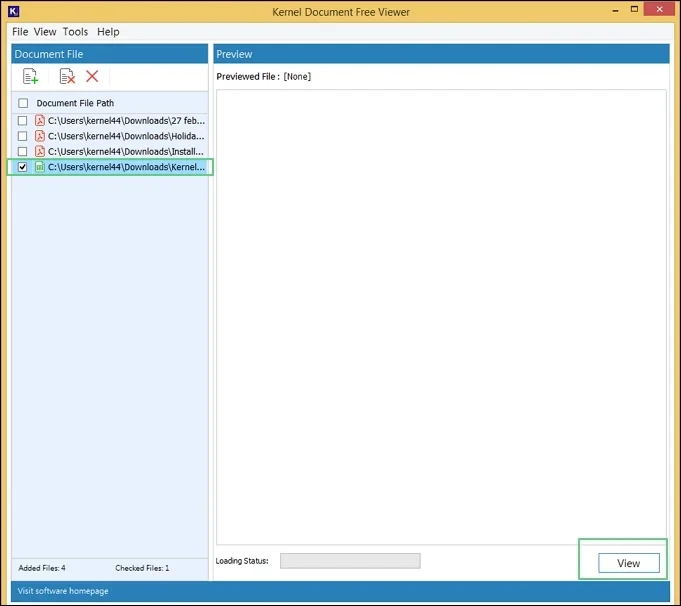Click spreadsheet icon of the Kernel file
681x606 pixels.
click(40, 167)
